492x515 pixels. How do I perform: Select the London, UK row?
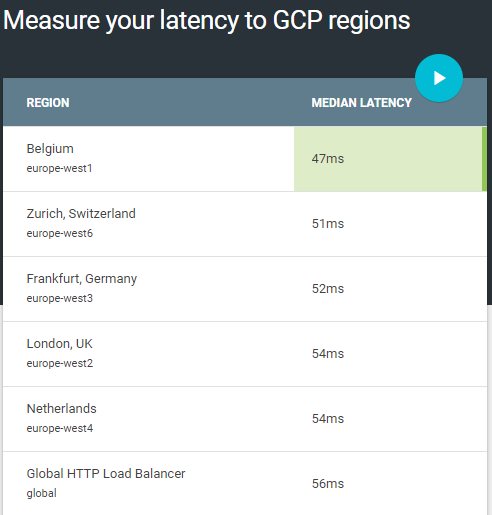pos(245,354)
